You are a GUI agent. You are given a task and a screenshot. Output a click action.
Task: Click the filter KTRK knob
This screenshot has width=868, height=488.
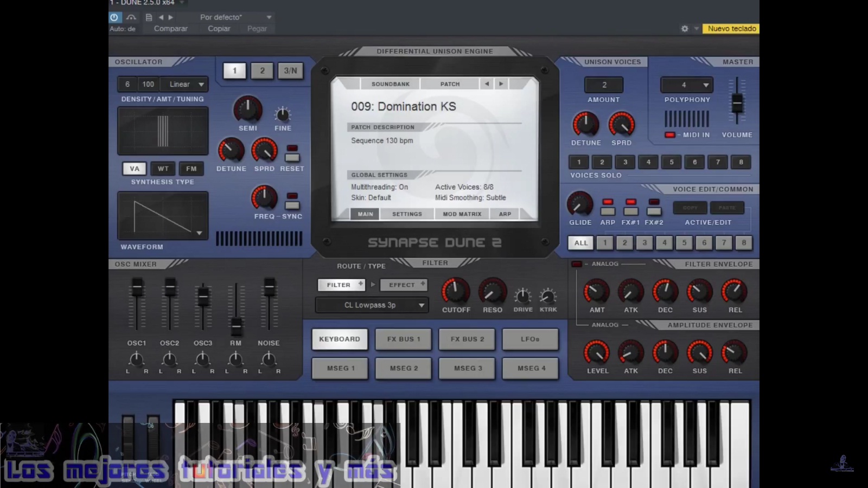(548, 296)
